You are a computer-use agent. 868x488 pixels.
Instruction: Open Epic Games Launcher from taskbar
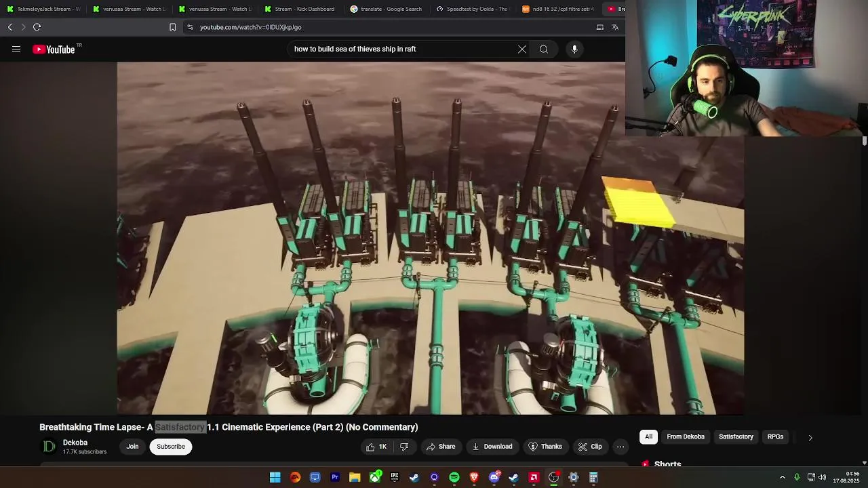[x=395, y=477]
